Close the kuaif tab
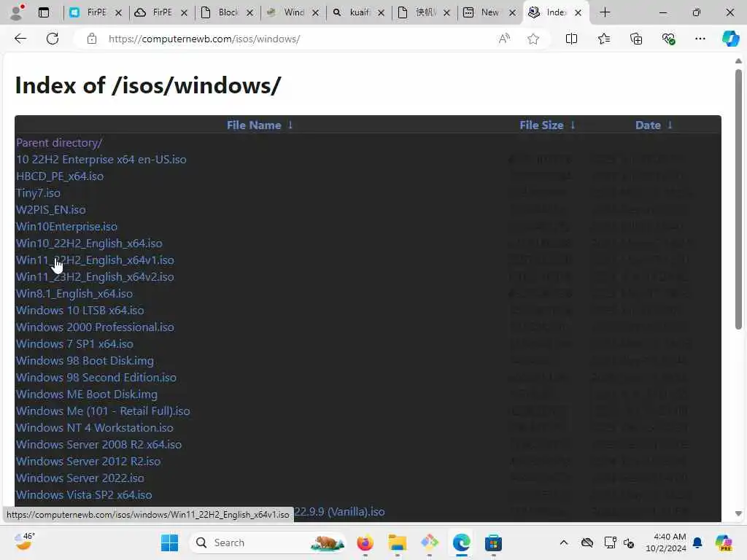Screen dimensions: 747x560 point(381,13)
